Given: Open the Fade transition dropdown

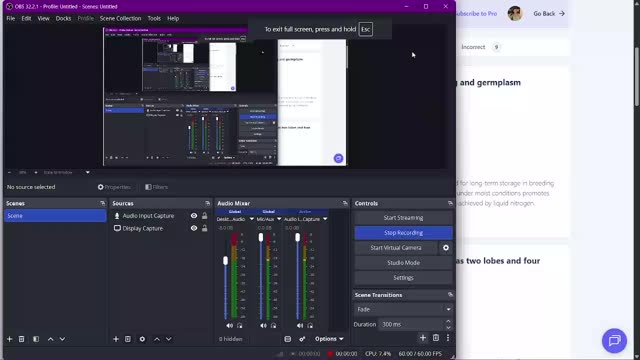Looking at the screenshot, I should coord(403,309).
